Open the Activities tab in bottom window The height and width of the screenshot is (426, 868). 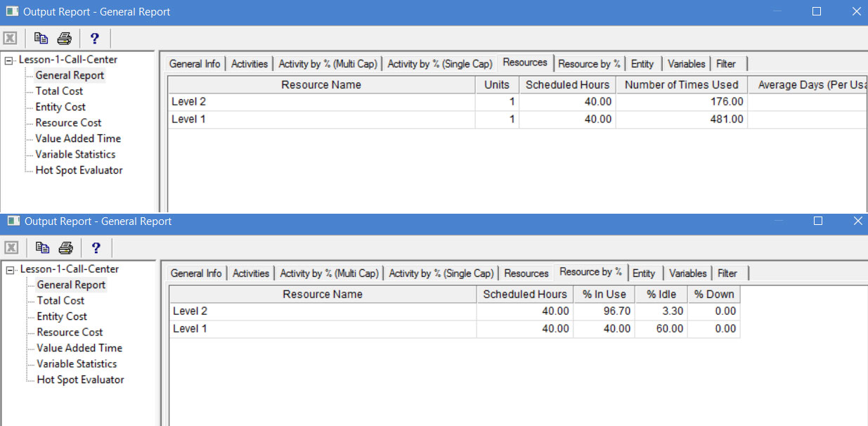[251, 273]
